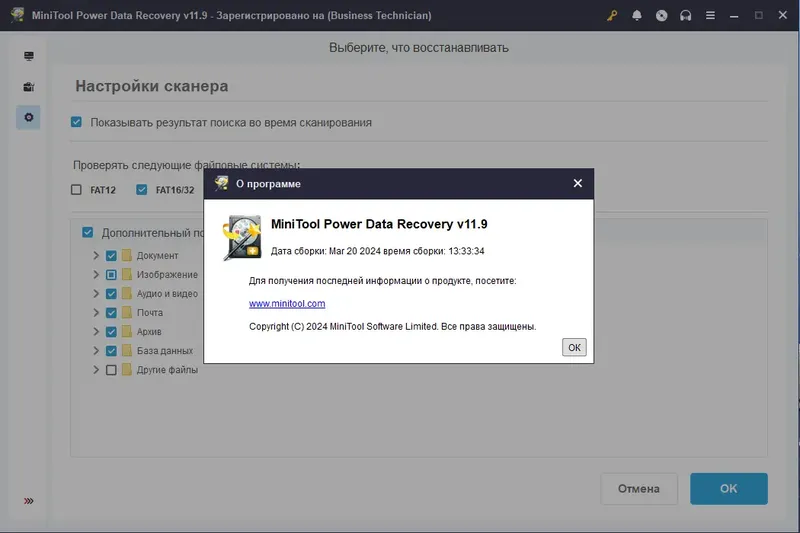Viewport: 800px width, 533px height.
Task: Click OK in the About dialog
Action: [x=574, y=347]
